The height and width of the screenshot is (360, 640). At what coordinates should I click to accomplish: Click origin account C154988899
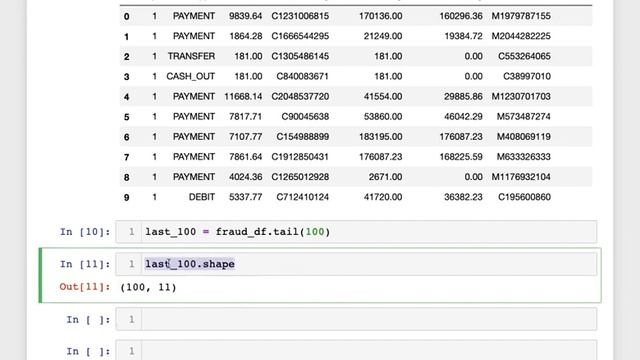[302, 137]
